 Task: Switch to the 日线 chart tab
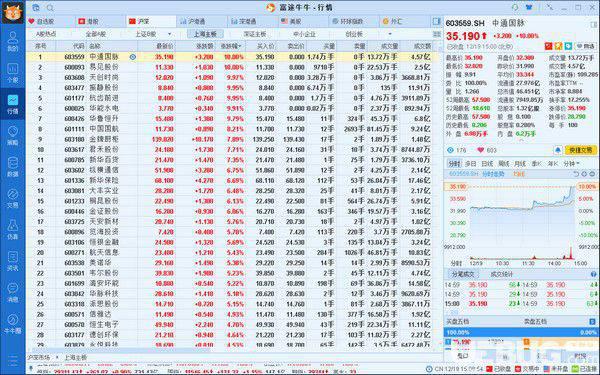tap(487, 164)
